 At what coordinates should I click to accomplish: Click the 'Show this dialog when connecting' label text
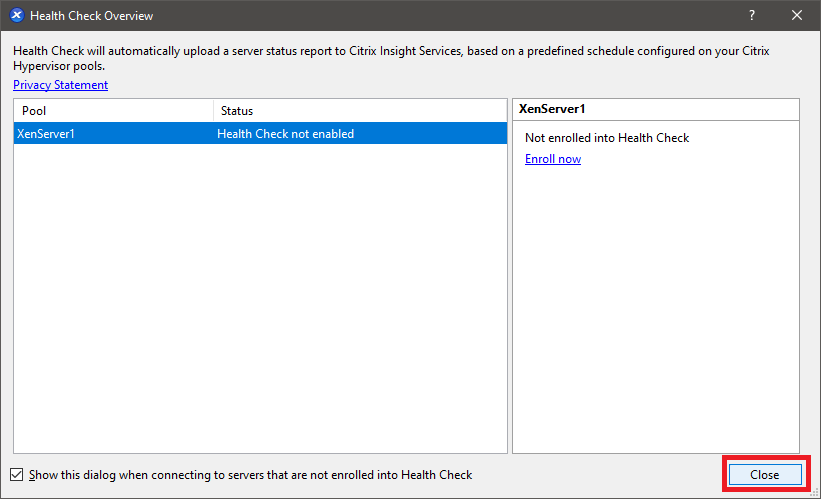250,475
